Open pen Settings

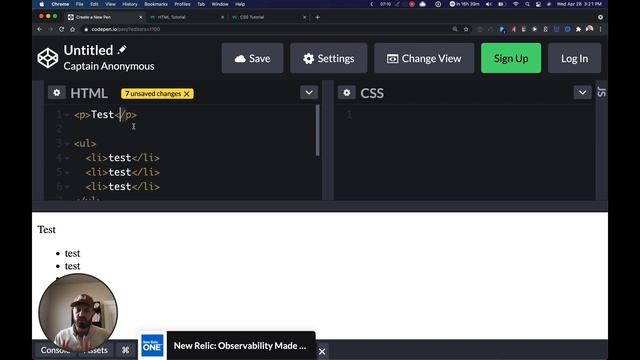329,58
